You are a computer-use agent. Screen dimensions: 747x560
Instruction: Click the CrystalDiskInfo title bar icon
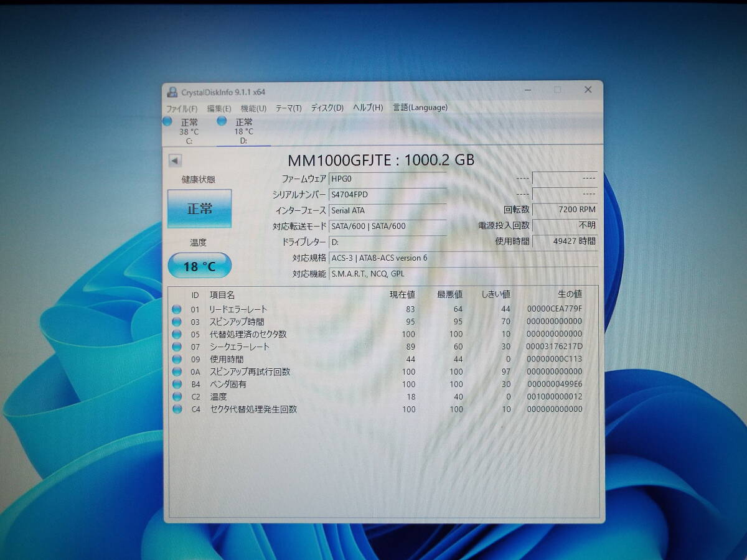click(x=172, y=92)
